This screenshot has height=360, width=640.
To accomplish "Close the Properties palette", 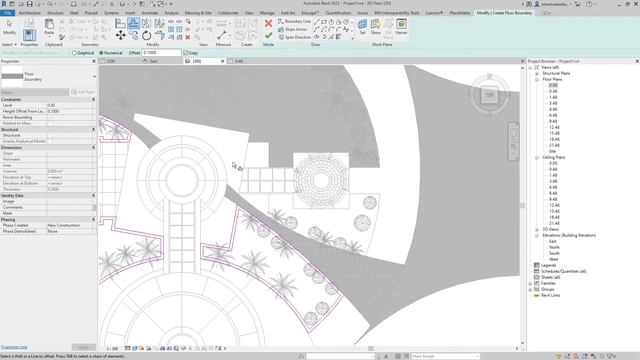I will click(x=94, y=61).
